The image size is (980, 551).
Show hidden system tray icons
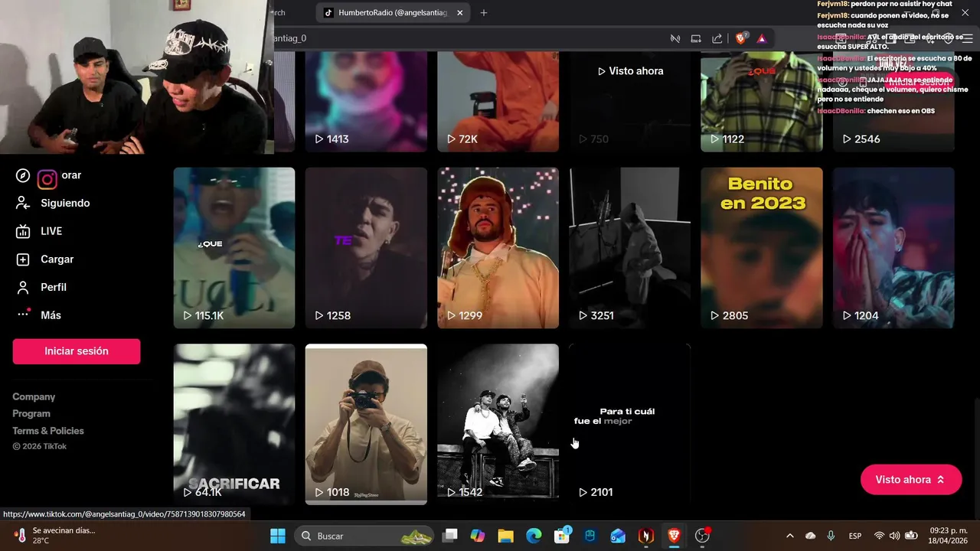click(x=789, y=536)
